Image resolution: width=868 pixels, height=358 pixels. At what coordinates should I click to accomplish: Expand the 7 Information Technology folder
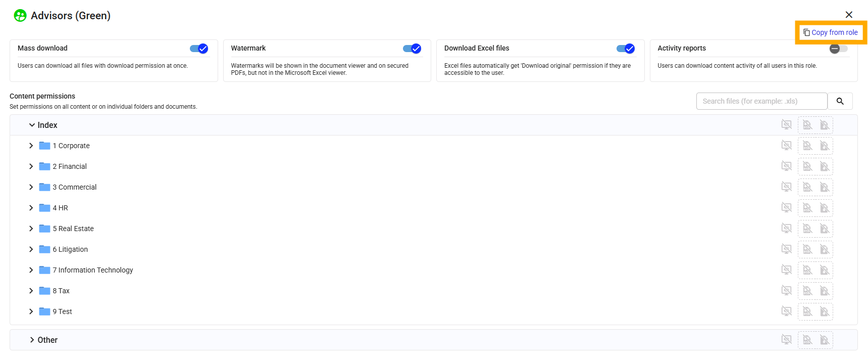coord(31,270)
